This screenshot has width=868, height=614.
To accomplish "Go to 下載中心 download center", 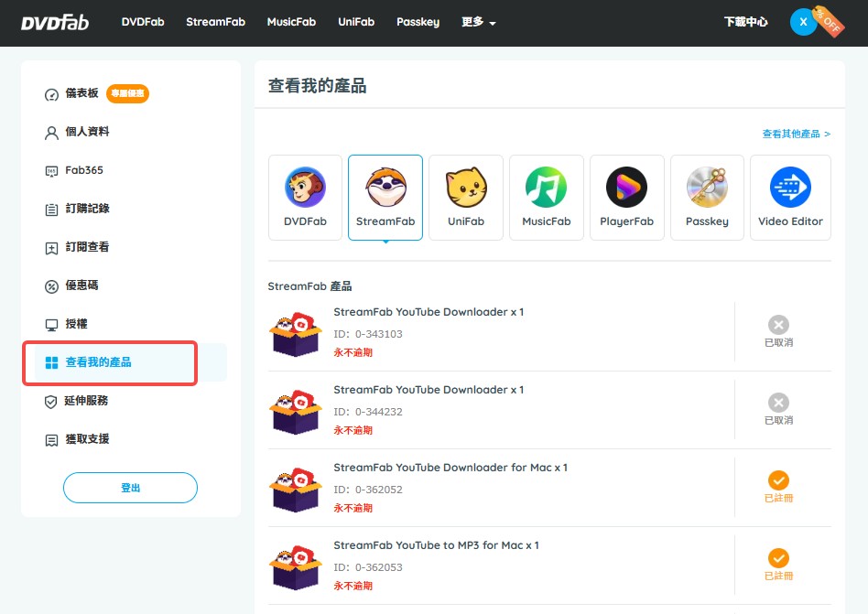I will pos(745,22).
